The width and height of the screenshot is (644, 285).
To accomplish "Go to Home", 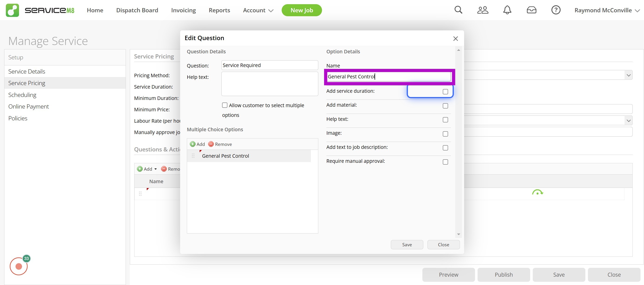I will pos(95,10).
